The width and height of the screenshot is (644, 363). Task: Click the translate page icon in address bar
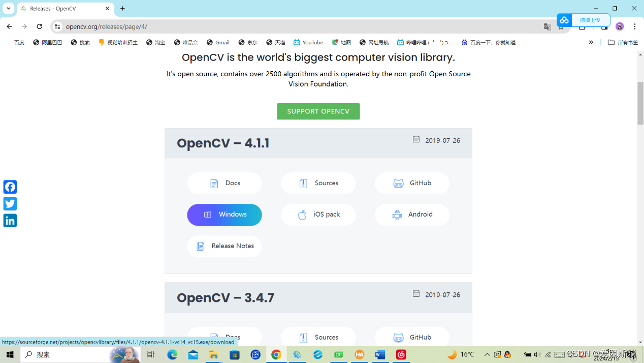click(x=547, y=26)
